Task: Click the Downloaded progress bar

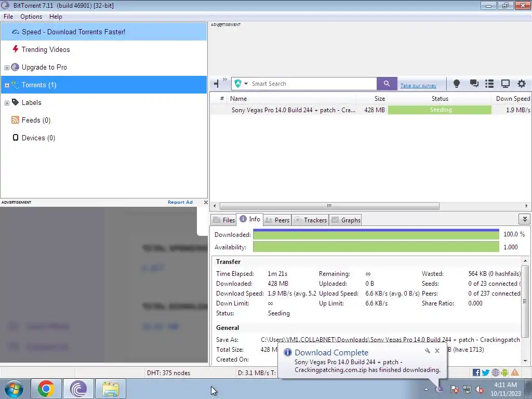Action: [376, 234]
